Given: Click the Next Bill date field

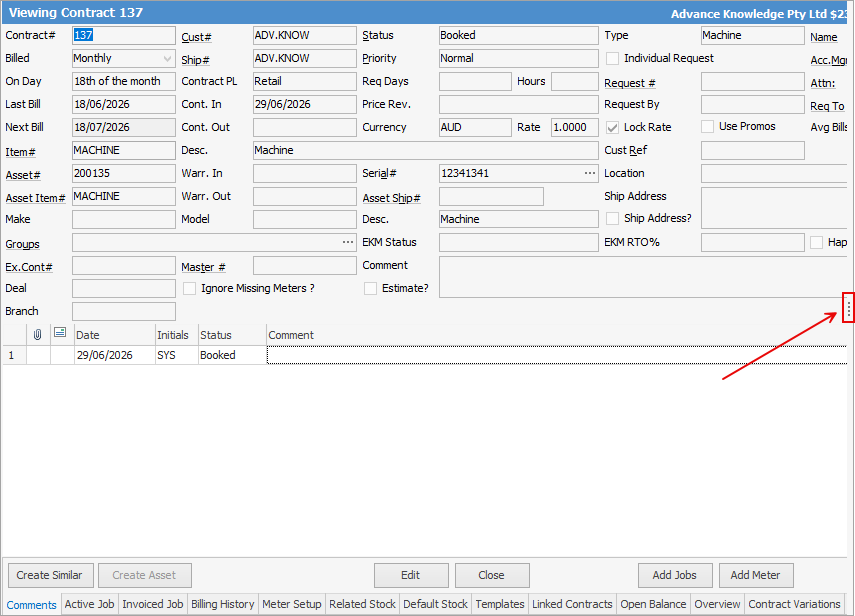Looking at the screenshot, I should pos(124,127).
